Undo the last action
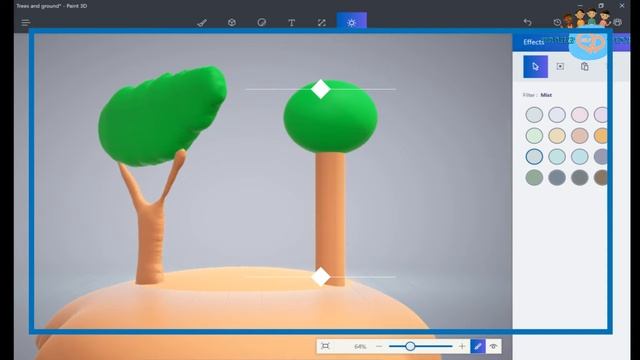640x360 pixels. tap(528, 22)
